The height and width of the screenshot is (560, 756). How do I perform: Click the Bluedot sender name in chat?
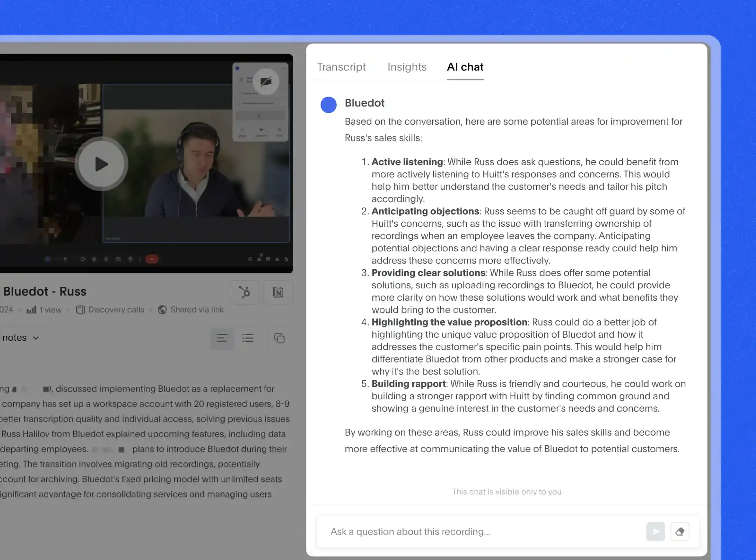364,103
